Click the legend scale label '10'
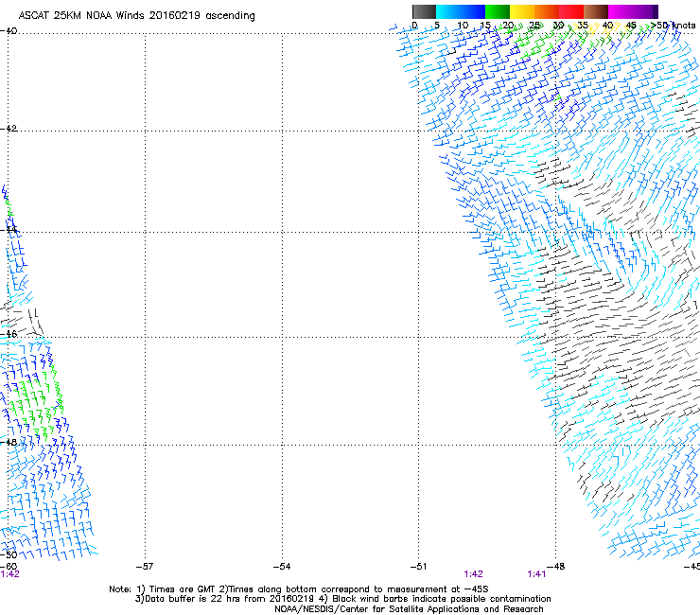 click(463, 25)
